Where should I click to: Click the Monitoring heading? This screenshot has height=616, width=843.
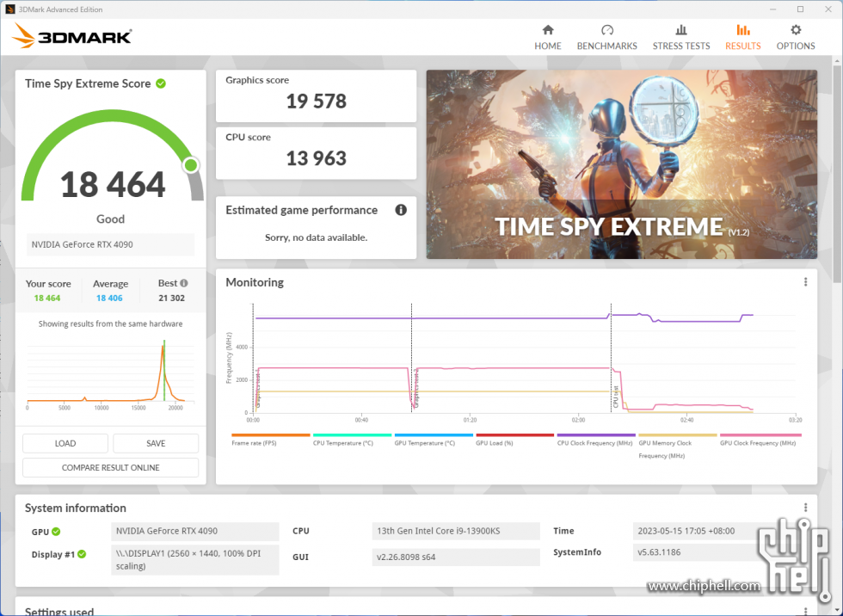pos(255,282)
